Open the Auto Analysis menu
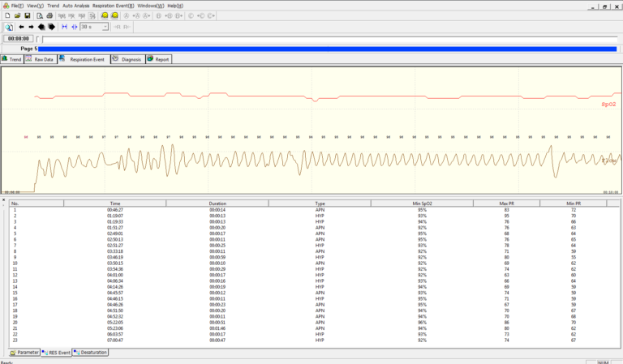Viewport: 623px width, 364px height. (75, 6)
